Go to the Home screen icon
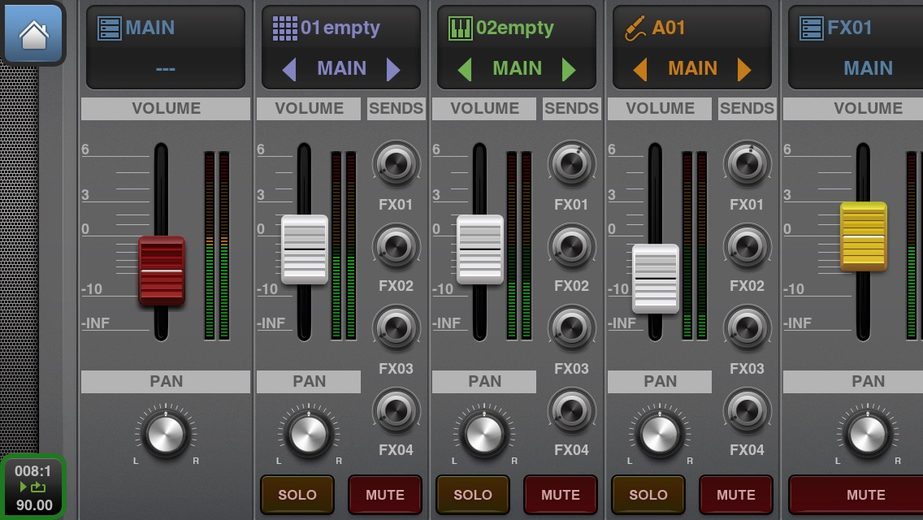The height and width of the screenshot is (520, 923). 33,33
